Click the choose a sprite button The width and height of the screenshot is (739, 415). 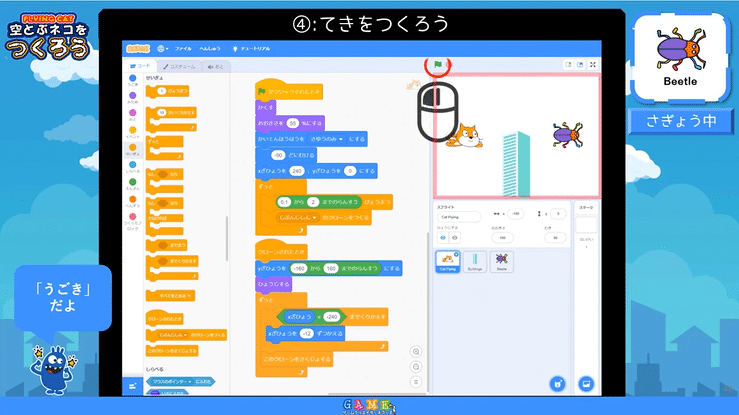[558, 383]
